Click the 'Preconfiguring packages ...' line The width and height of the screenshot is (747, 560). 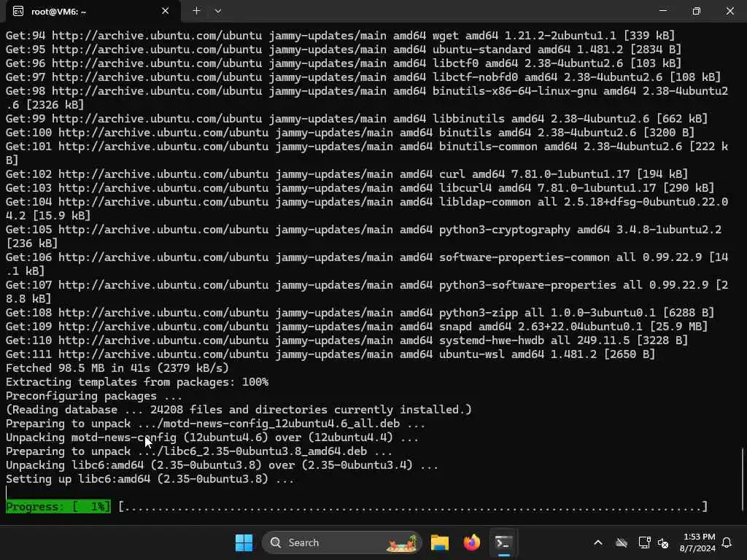coord(94,396)
